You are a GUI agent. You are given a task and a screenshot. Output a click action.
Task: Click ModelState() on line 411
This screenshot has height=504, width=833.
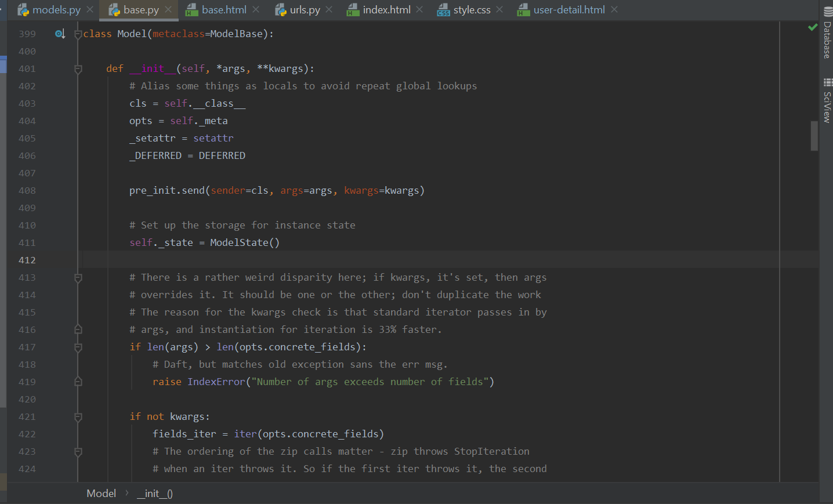pos(245,242)
